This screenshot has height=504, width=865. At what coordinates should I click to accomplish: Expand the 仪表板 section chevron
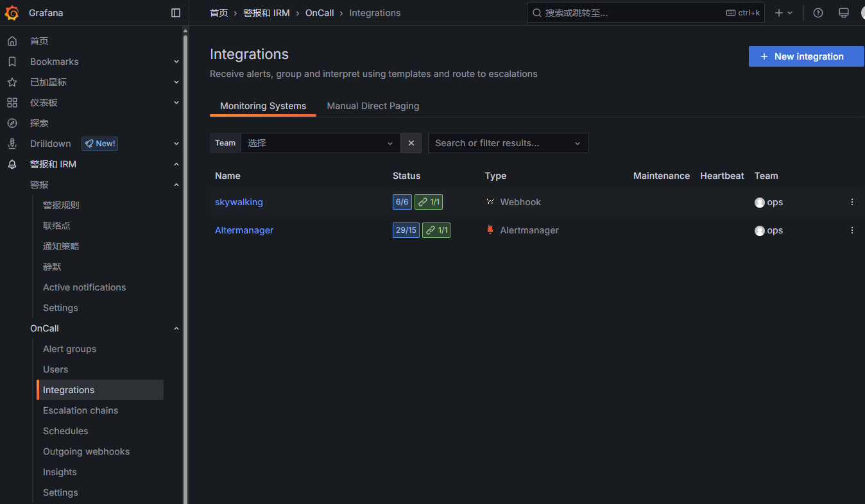176,103
